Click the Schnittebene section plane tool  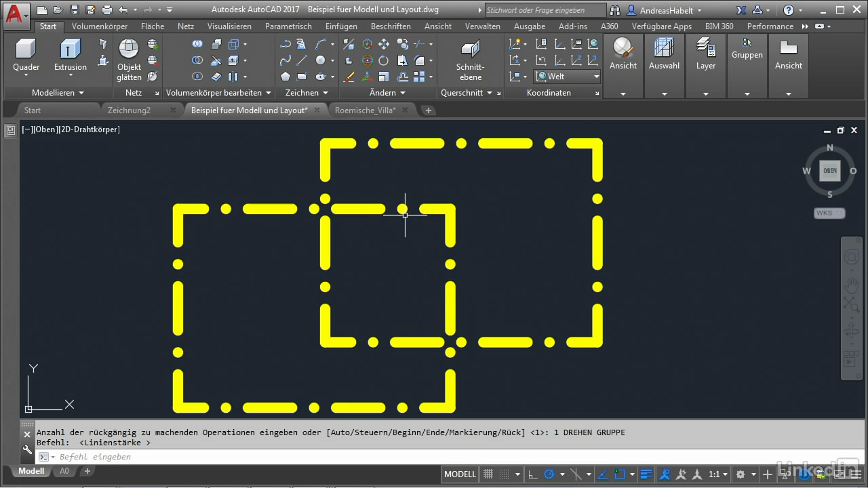pos(470,60)
